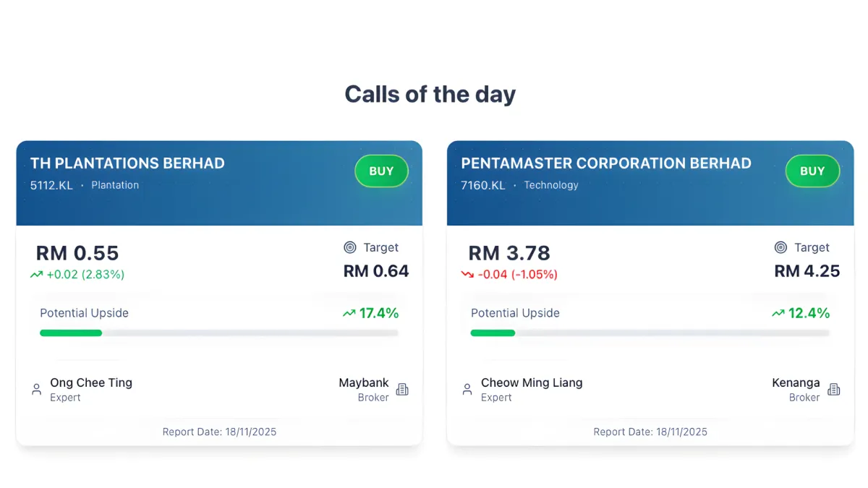Click the building icon next to Kenanga

834,390
